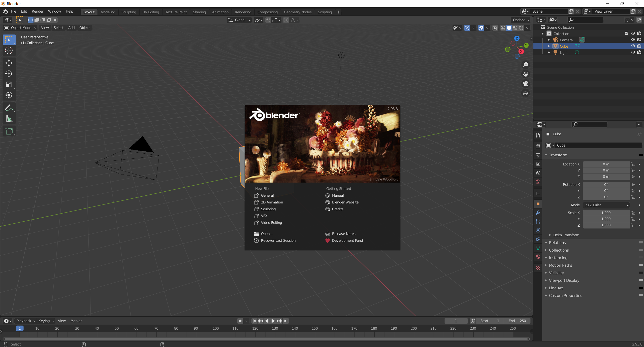Disable Light in renders camera icon
This screenshot has width=644, height=347.
[639, 52]
